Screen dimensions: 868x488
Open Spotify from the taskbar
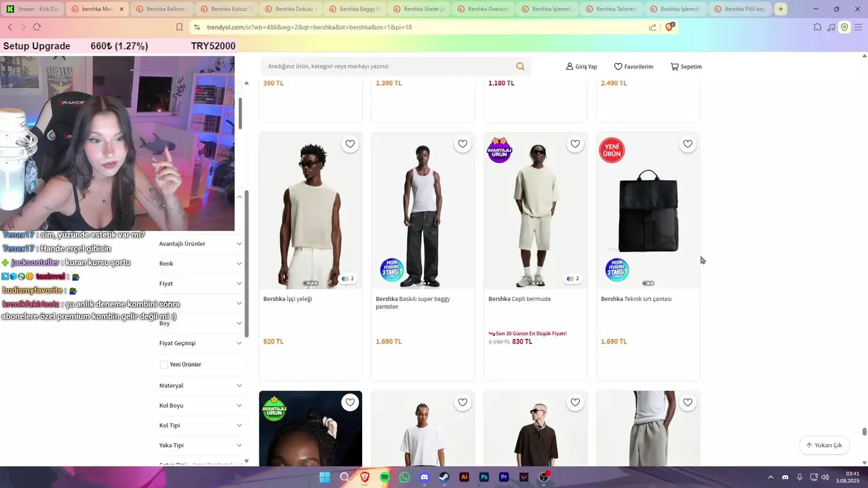(384, 477)
